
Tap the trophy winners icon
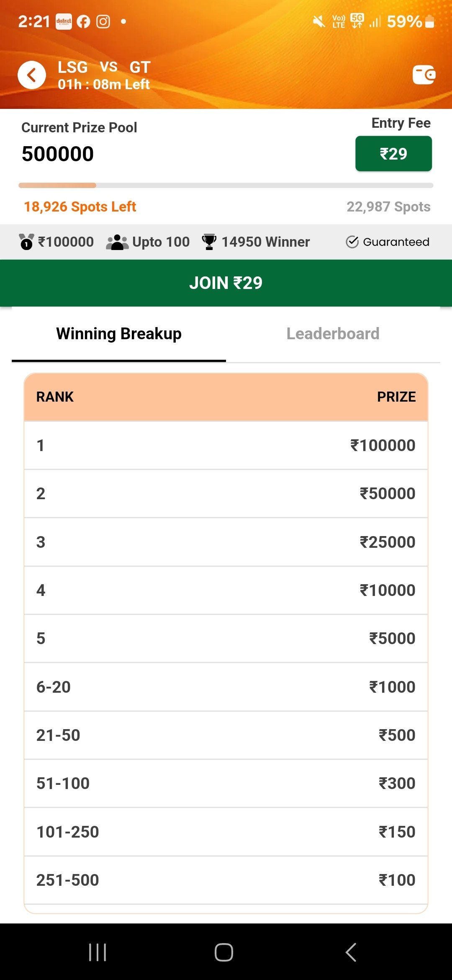[x=209, y=242]
